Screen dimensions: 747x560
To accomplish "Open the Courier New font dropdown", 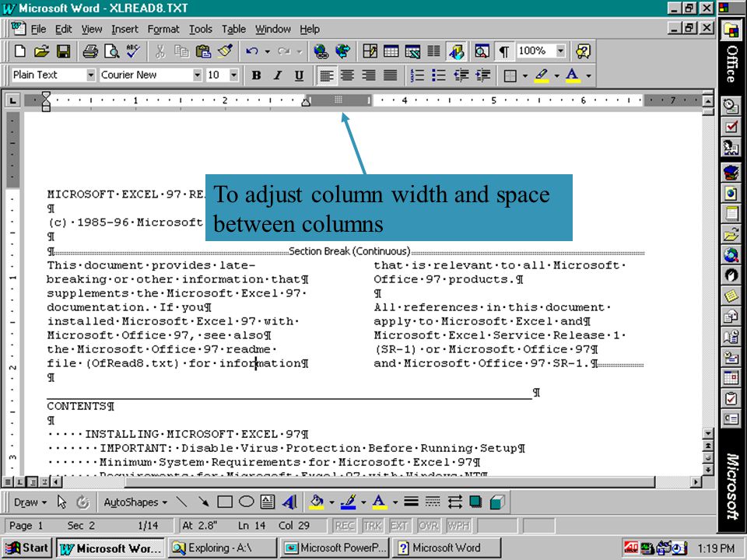I will [197, 75].
